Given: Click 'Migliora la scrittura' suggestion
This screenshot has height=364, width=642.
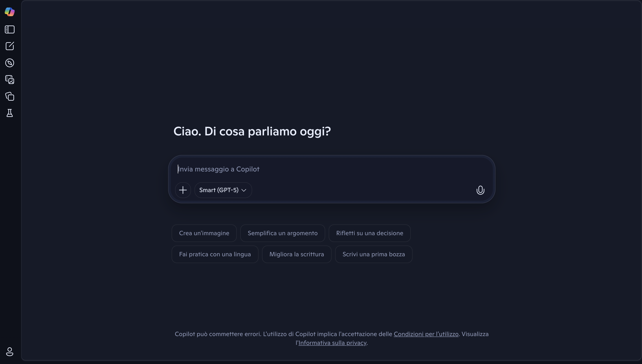Looking at the screenshot, I should pos(297,254).
